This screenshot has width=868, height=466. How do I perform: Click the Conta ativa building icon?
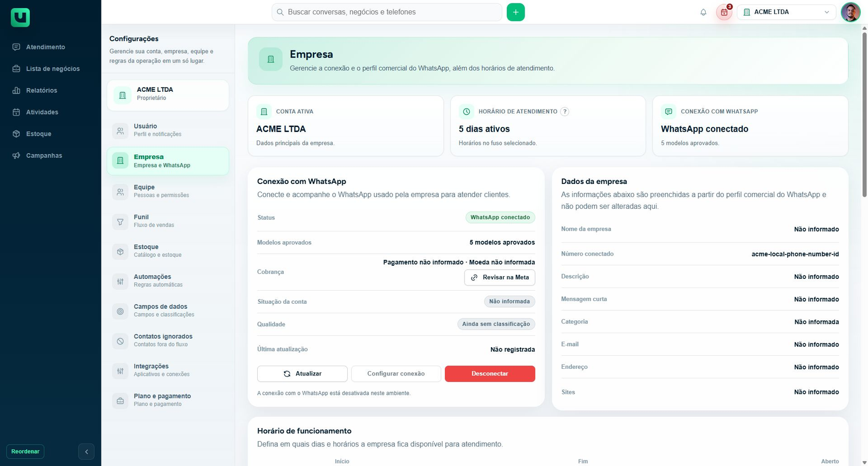[x=264, y=111]
